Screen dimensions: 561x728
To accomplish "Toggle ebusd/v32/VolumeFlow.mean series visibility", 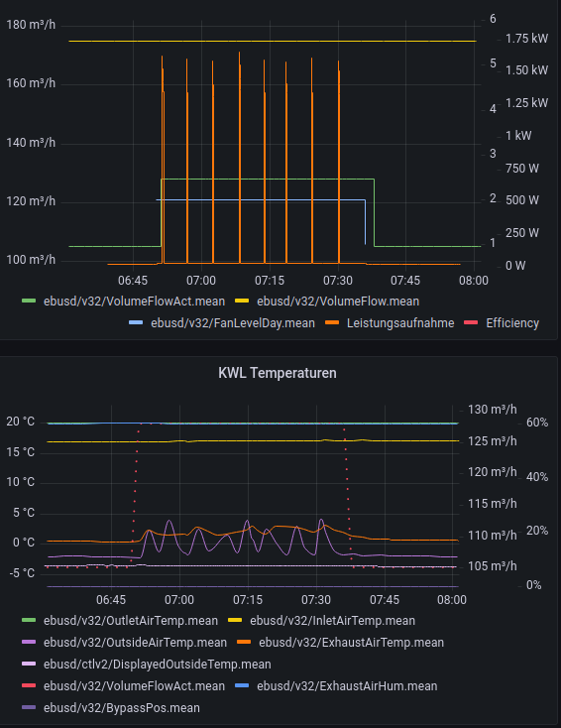I will (338, 302).
